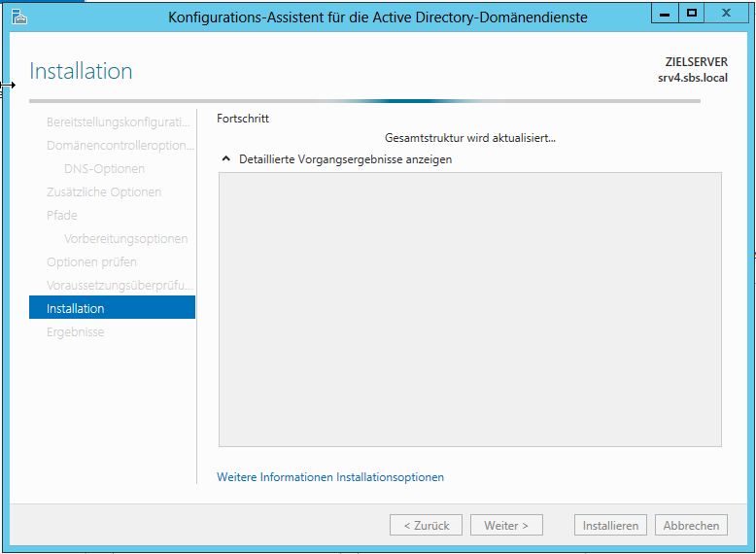The width and height of the screenshot is (756, 554).
Task: Select the Installation step in the sidebar
Action: tap(112, 308)
